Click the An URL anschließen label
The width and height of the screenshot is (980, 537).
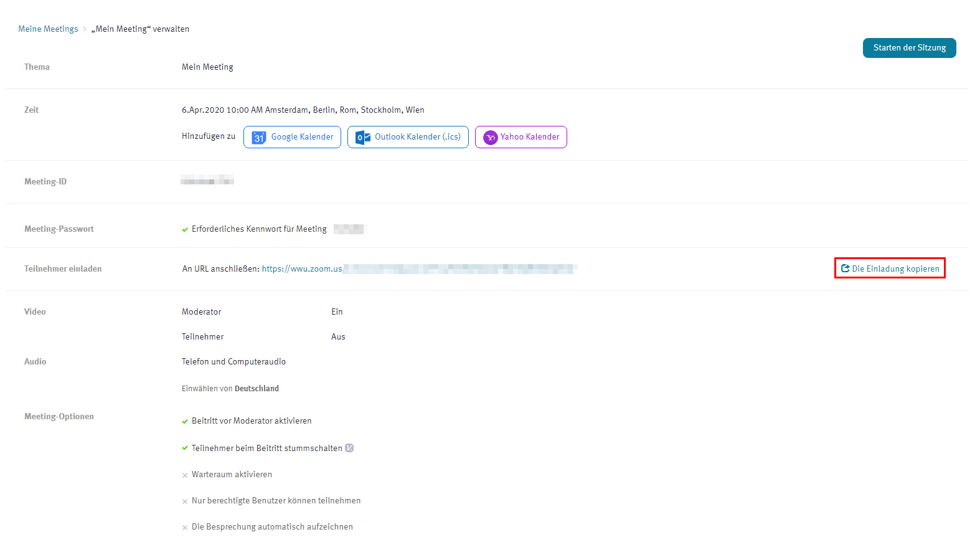tap(221, 268)
